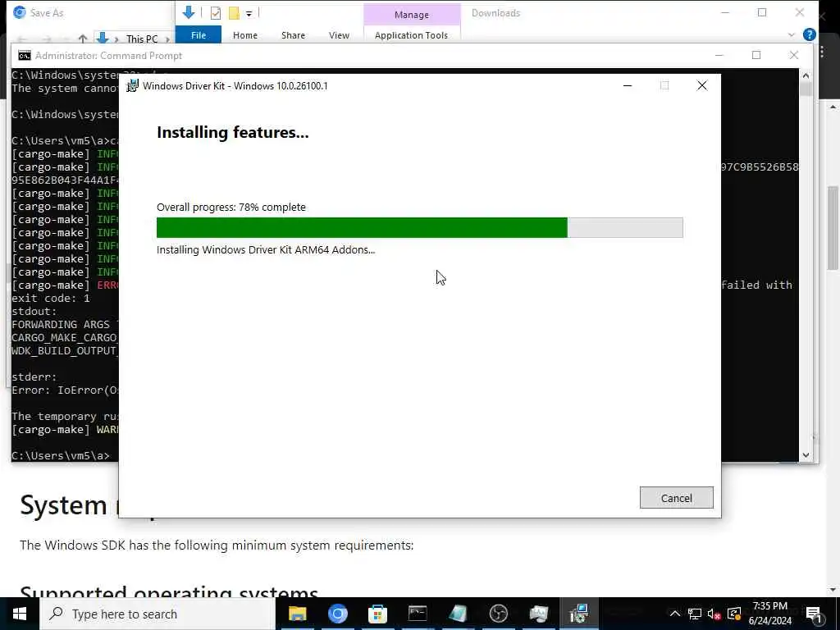Image resolution: width=840 pixels, height=630 pixels.
Task: Maximize the Downloads Explorer window
Action: point(762,12)
